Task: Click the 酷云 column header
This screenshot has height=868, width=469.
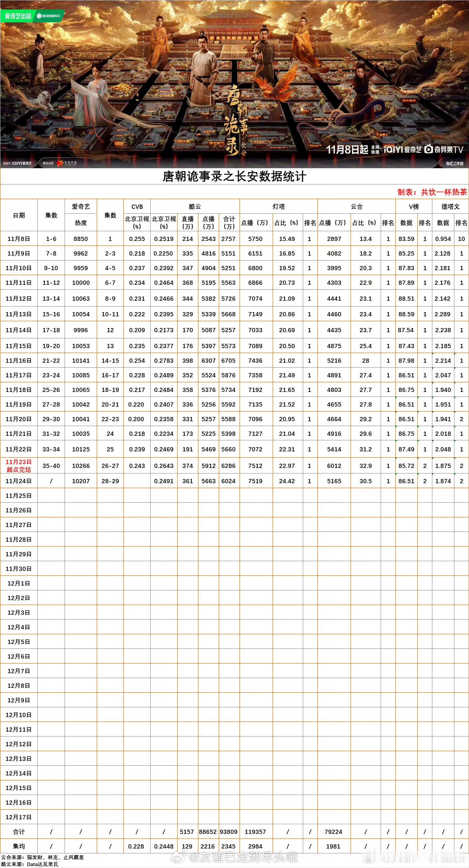Action: click(x=195, y=207)
